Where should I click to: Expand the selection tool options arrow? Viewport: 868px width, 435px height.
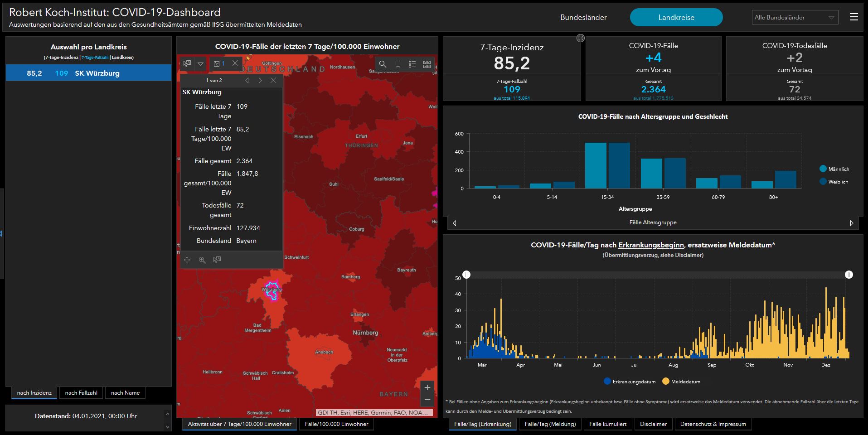click(200, 64)
